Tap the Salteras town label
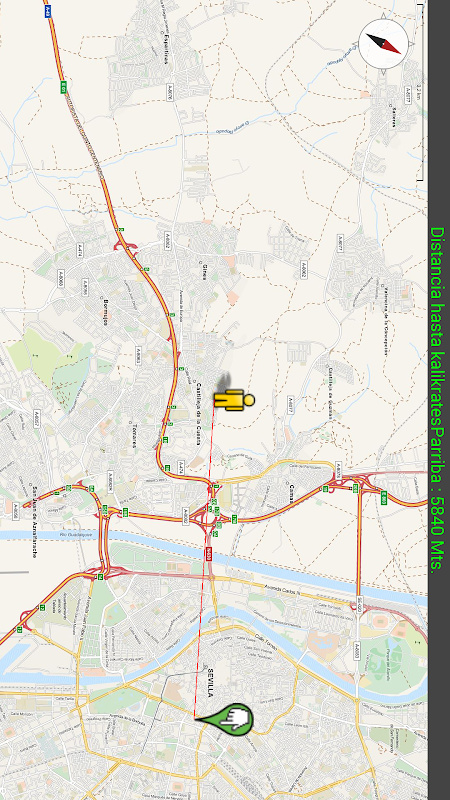Viewport: 450px width, 800px height. coord(394,119)
